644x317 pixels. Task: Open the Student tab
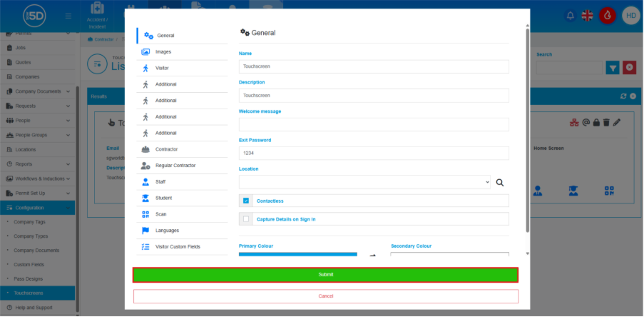point(182,198)
